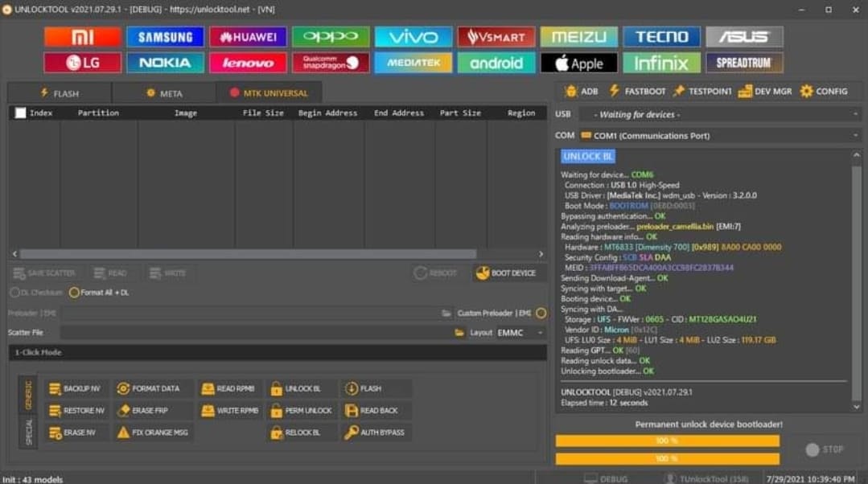The image size is (868, 484).
Task: Click the Save Scatter button
Action: 44,273
